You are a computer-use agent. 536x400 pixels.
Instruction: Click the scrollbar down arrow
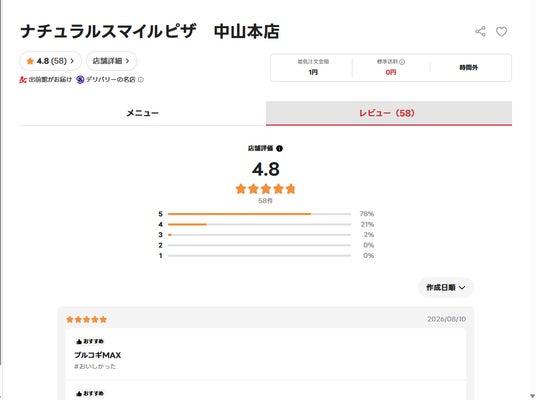point(532,396)
